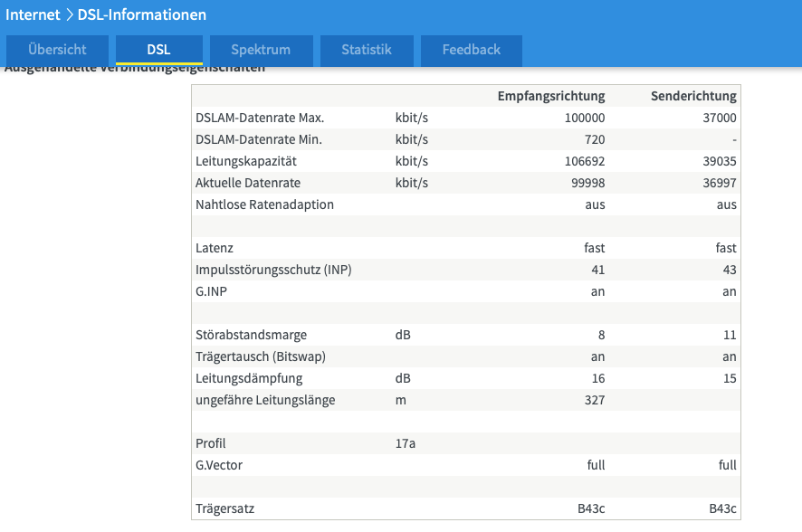Open the Übersicht tab

[x=57, y=50]
